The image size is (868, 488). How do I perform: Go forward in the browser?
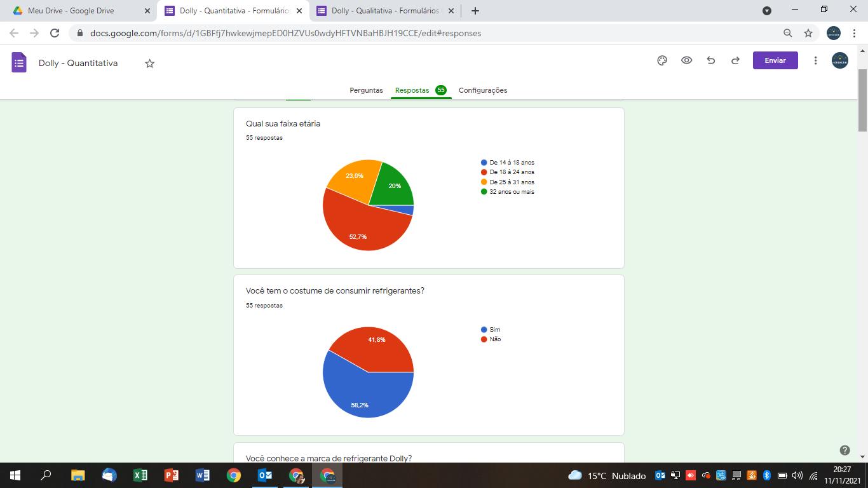[x=34, y=33]
